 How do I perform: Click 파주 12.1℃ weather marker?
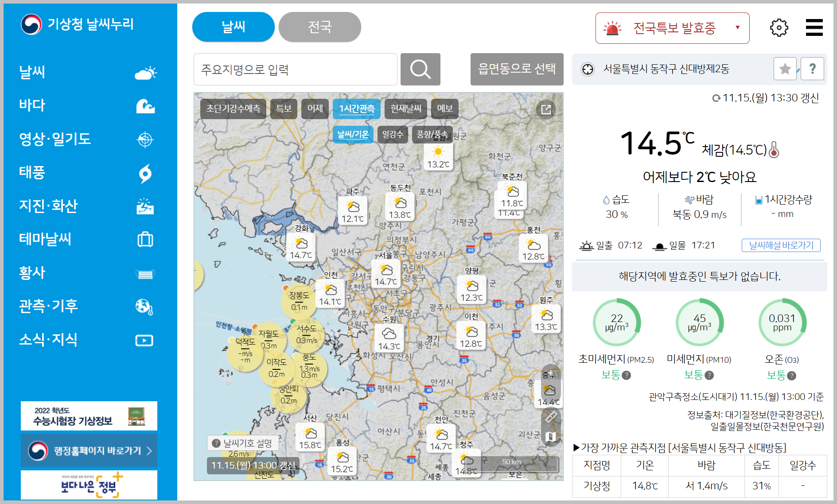(x=353, y=211)
